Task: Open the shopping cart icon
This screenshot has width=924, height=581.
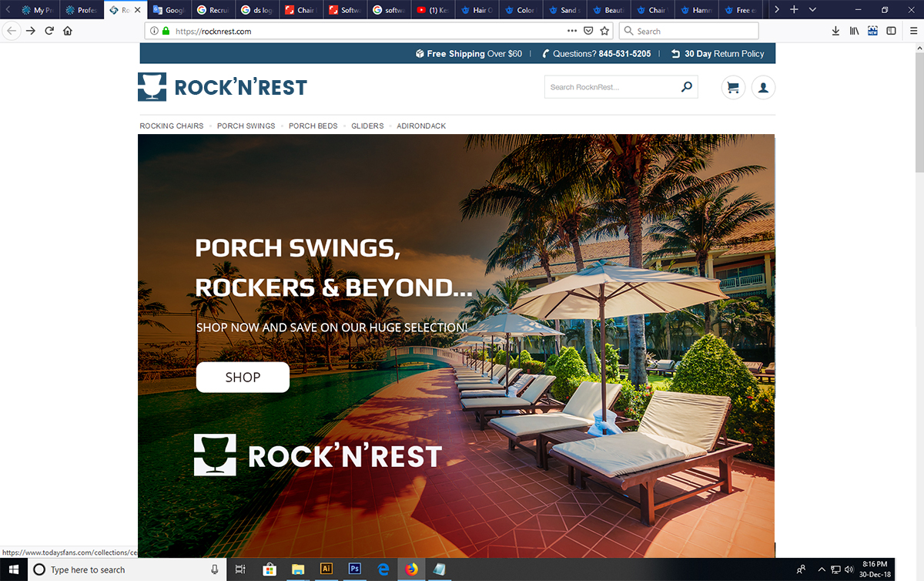Action: 733,87
